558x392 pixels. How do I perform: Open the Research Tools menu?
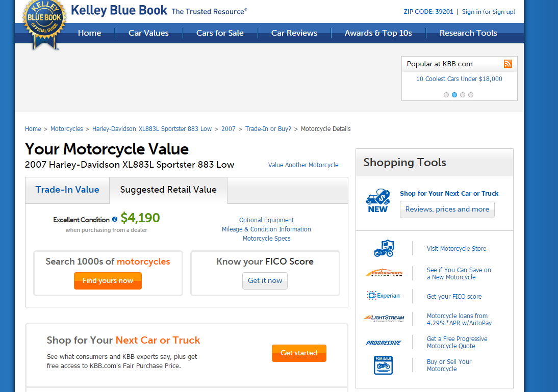[468, 33]
